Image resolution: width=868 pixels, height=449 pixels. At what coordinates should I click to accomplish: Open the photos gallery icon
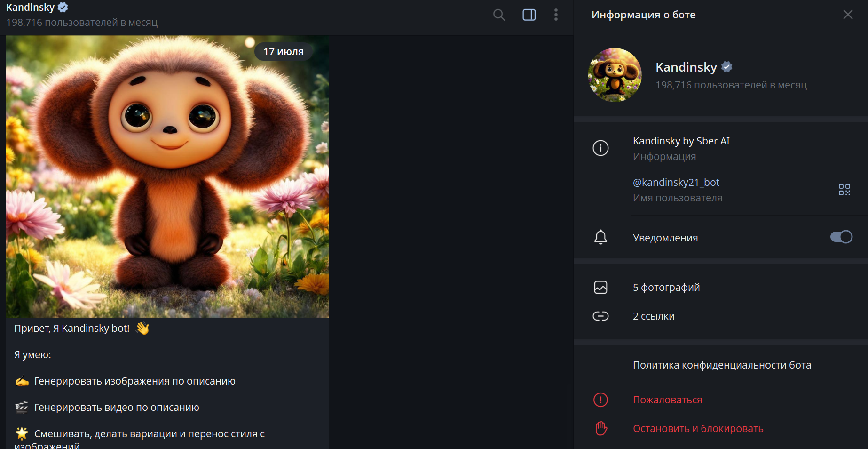tap(600, 287)
